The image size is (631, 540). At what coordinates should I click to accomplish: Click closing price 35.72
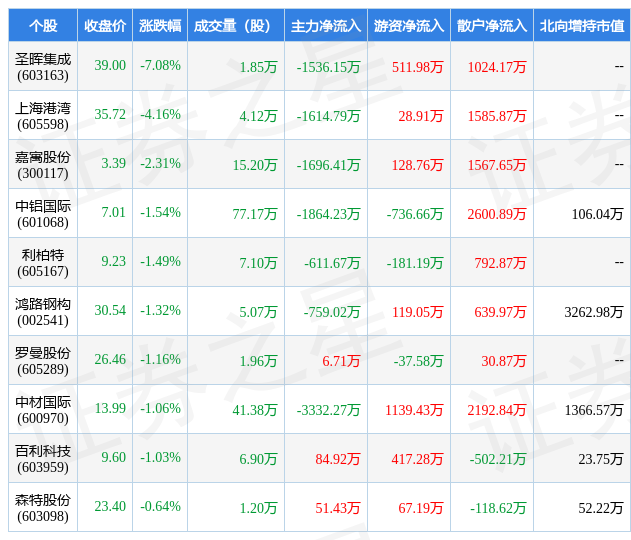pyautogui.click(x=110, y=114)
